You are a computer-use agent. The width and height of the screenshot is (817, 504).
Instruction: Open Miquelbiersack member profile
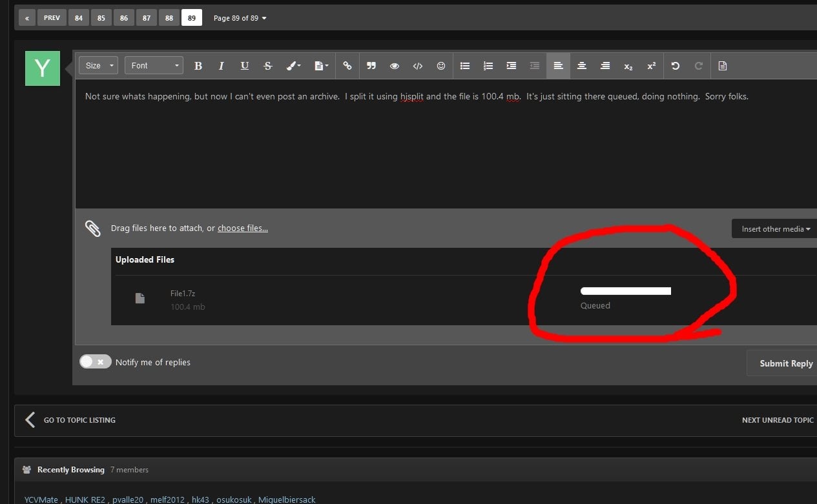coord(287,499)
